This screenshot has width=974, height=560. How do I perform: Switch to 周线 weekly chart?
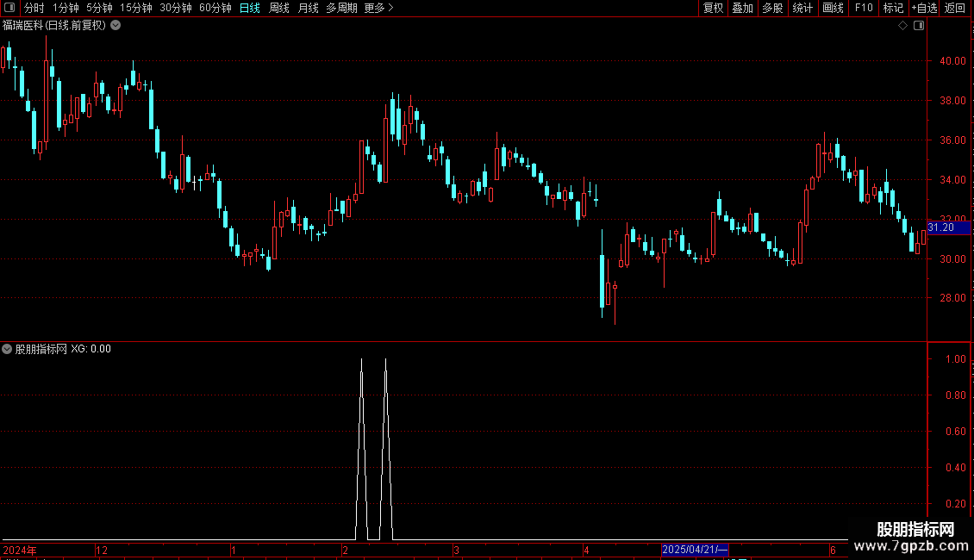[x=279, y=8]
